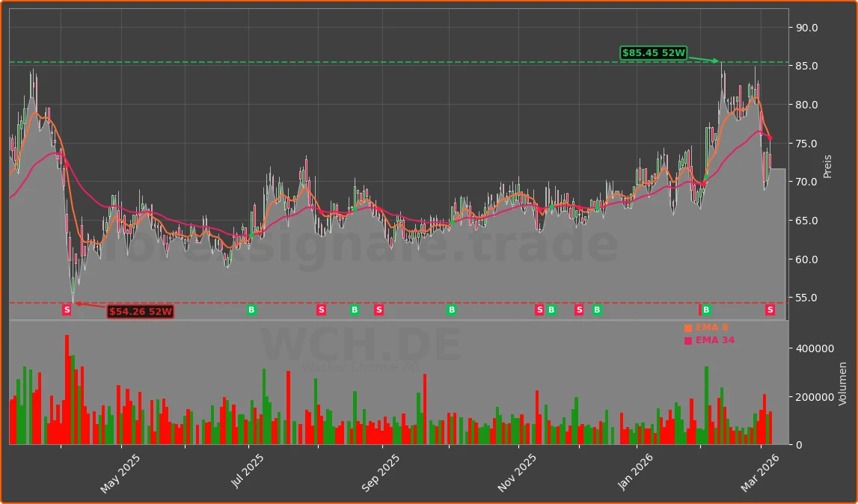Click the S marker in the S-B pair mid-chart
858x504 pixels.
[x=577, y=310]
